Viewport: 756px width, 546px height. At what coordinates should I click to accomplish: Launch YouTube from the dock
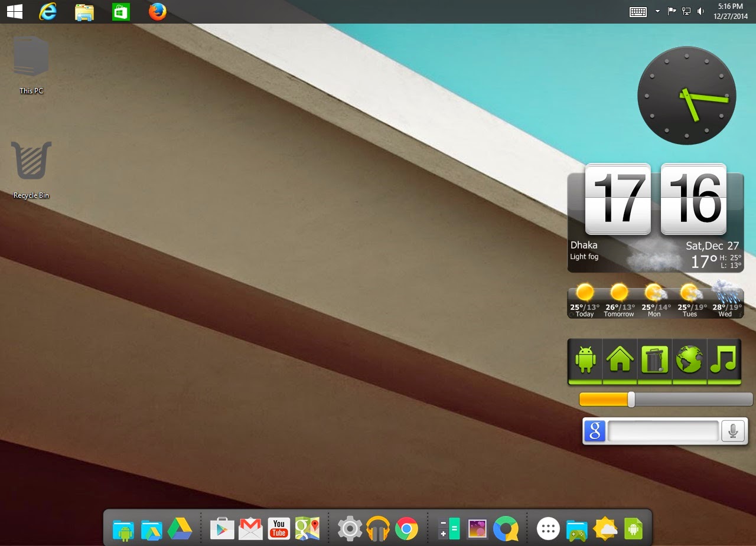coord(279,528)
